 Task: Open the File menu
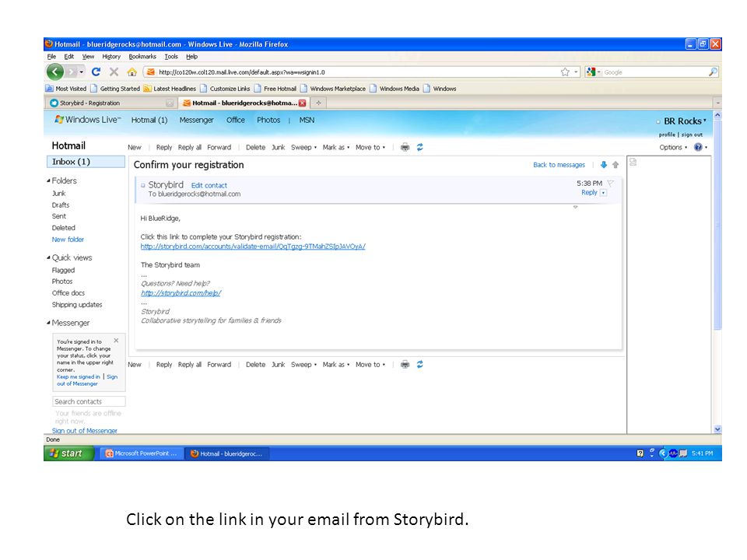[x=51, y=56]
